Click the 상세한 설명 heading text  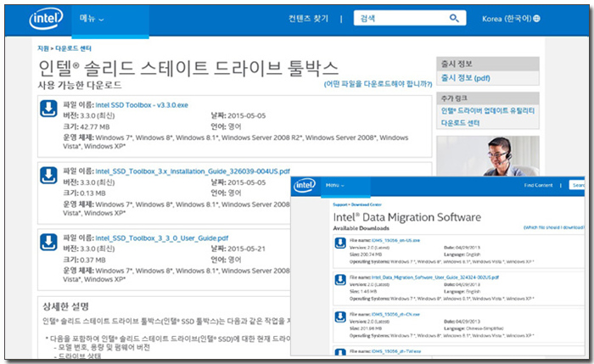(x=65, y=306)
